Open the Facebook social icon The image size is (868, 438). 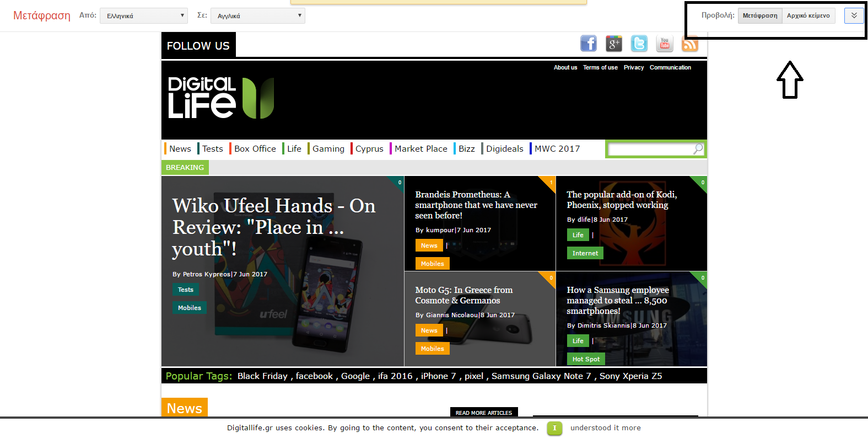(x=589, y=44)
